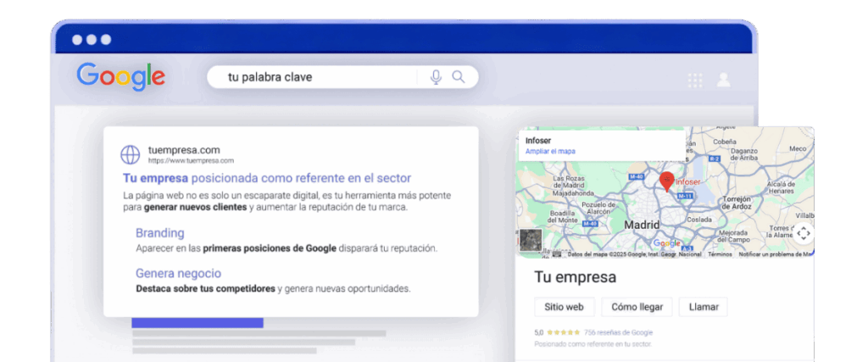Click the Términos link on the map
Viewport: 868px width, 362px height.
[x=720, y=254]
